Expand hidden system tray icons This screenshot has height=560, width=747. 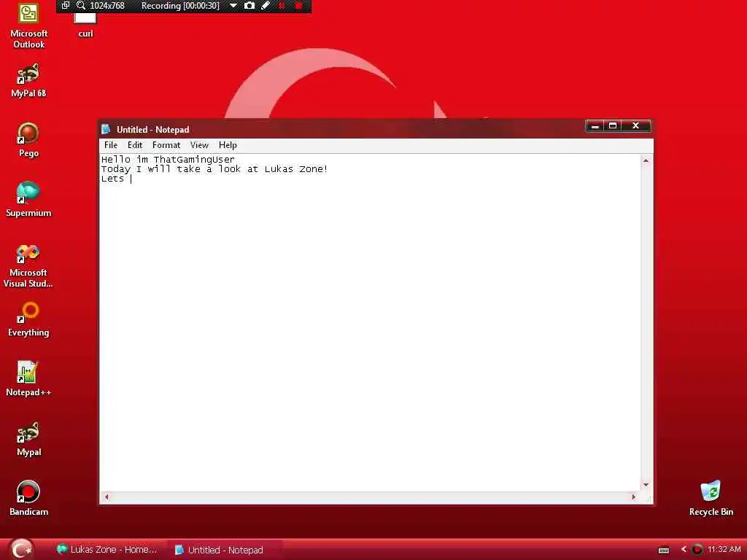pos(684,550)
